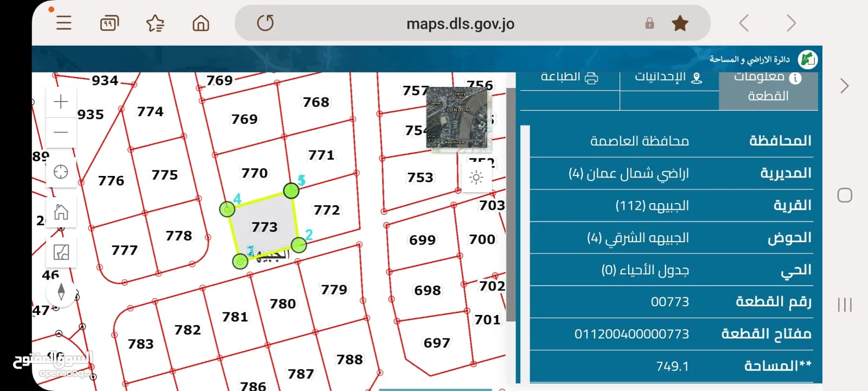Screen dimensions: 868x391
Task: Open the map layers/measure tool icon
Action: click(x=61, y=253)
